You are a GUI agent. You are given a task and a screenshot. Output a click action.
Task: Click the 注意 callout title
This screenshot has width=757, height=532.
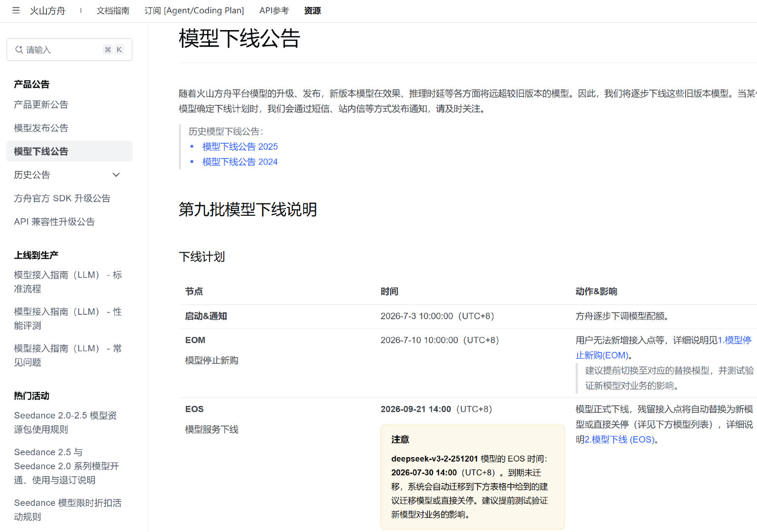click(400, 439)
